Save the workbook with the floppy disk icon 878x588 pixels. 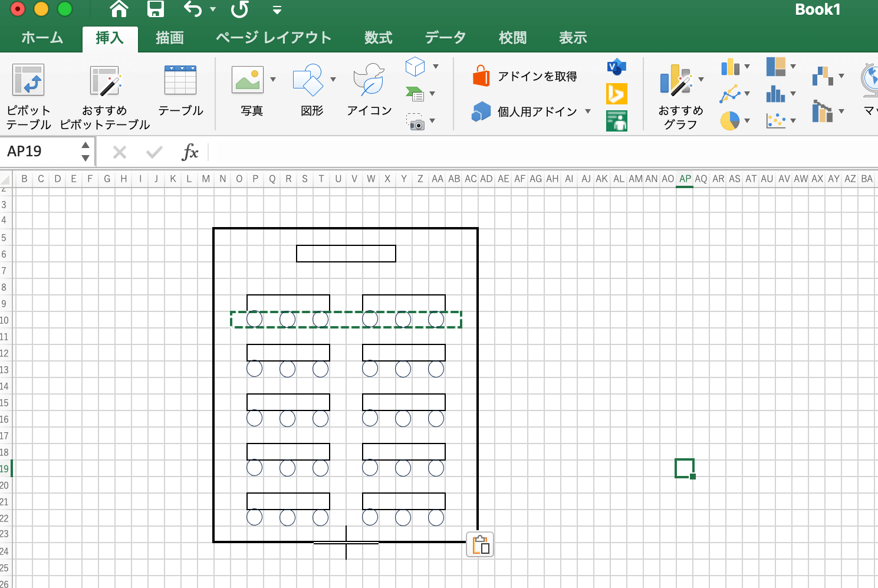tap(155, 9)
